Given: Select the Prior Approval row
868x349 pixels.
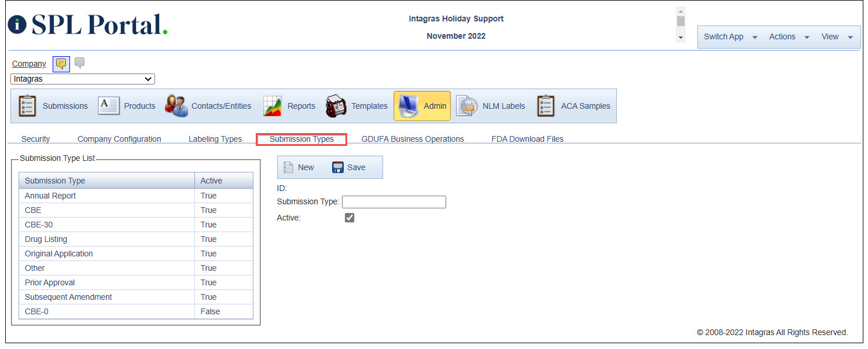Looking at the screenshot, I should (x=136, y=282).
